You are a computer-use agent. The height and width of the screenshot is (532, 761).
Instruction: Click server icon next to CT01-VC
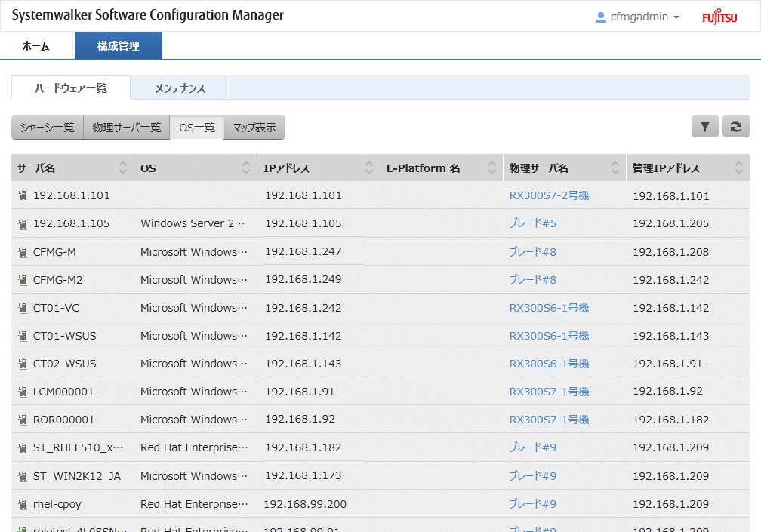coord(23,307)
